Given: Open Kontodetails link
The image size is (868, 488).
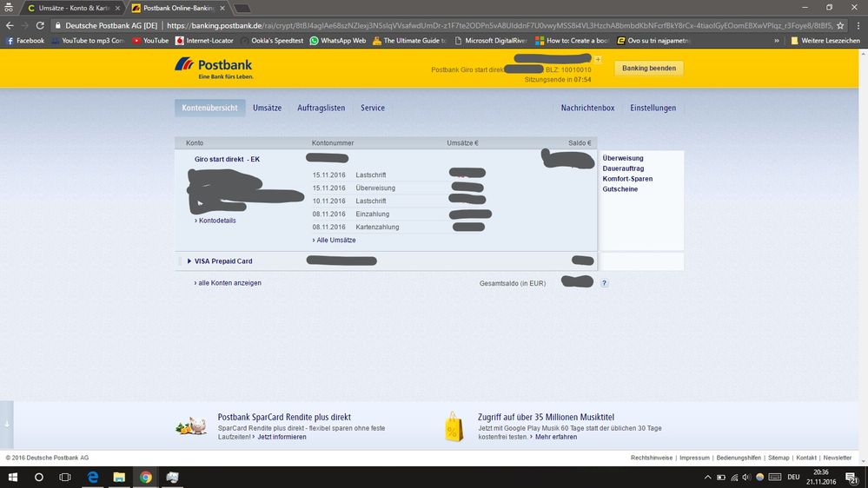Looking at the screenshot, I should 215,221.
